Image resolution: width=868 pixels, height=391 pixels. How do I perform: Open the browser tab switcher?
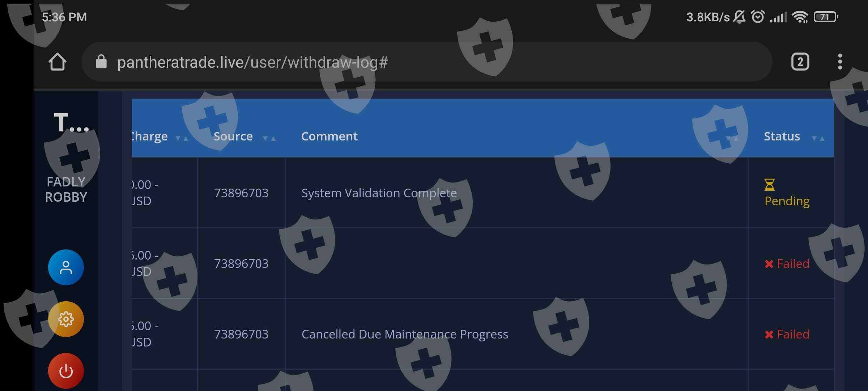pyautogui.click(x=800, y=62)
